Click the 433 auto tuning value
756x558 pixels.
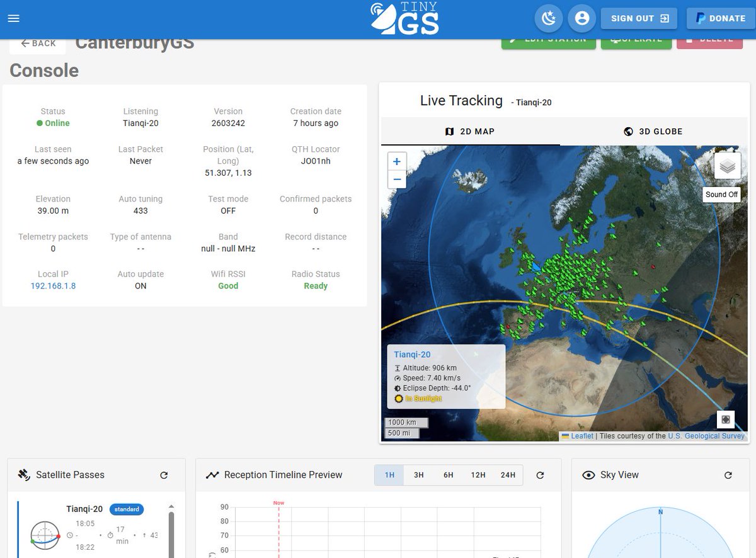click(140, 210)
